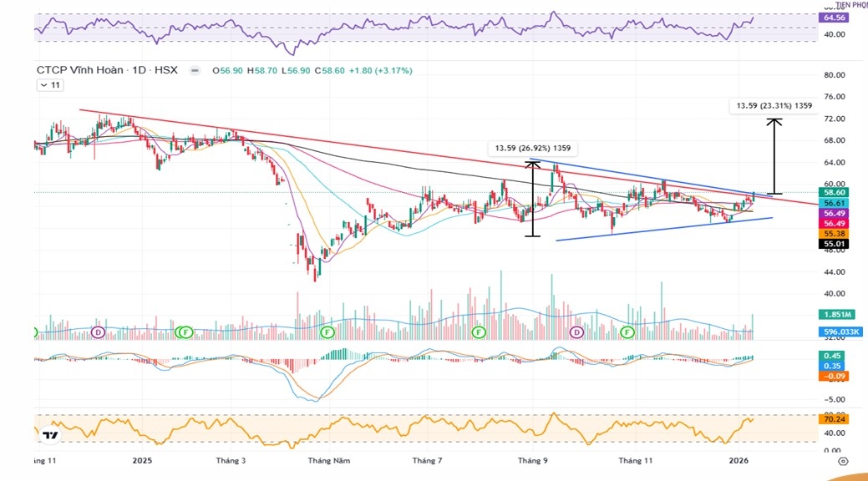This screenshot has height=481, width=868.
Task: Select the 13.59 (23.31%) measurement label
Action: click(x=771, y=106)
